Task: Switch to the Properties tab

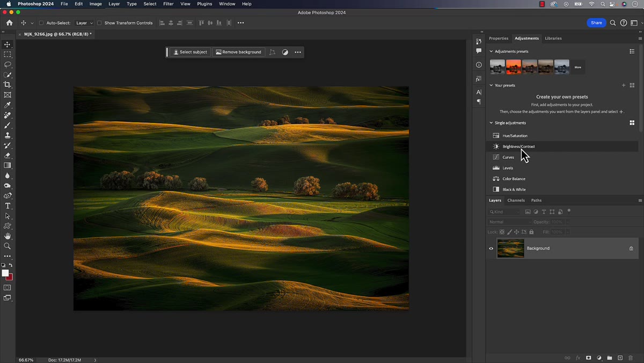Action: pyautogui.click(x=499, y=38)
